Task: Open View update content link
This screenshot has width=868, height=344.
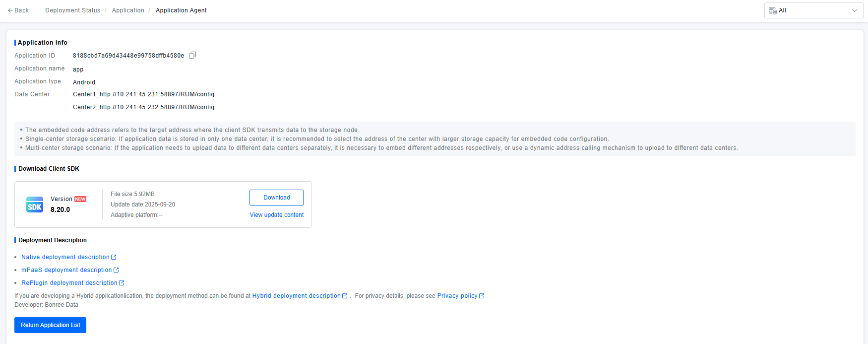Action: (277, 215)
